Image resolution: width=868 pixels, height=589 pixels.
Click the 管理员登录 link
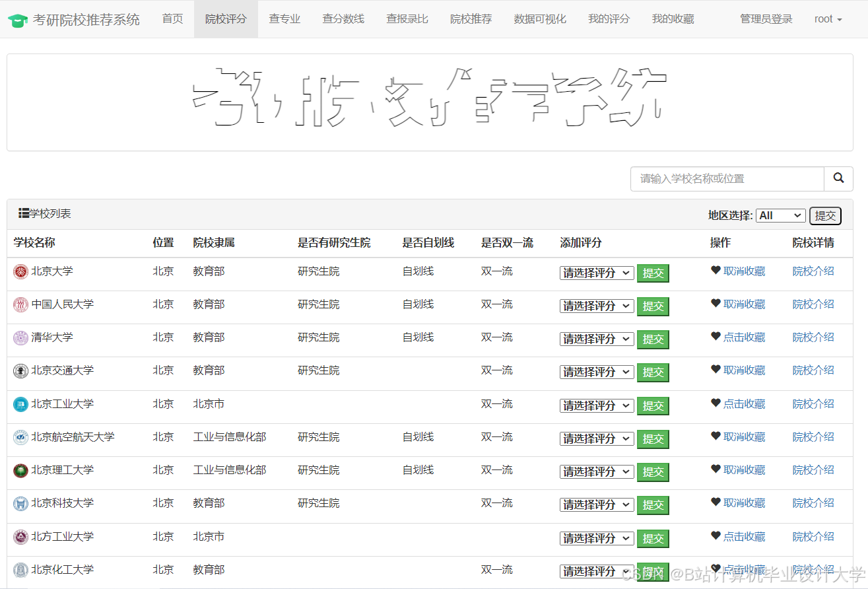(x=766, y=19)
